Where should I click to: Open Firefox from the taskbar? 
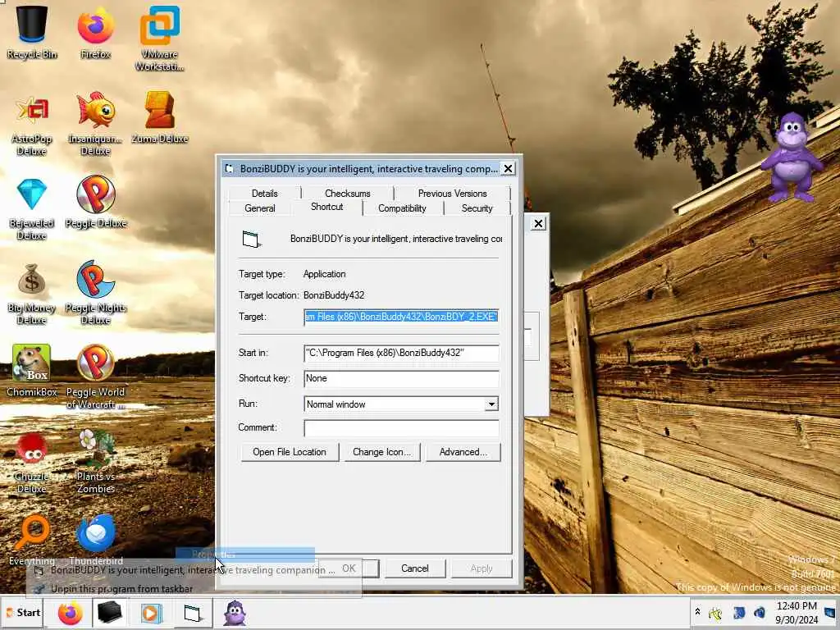point(71,613)
